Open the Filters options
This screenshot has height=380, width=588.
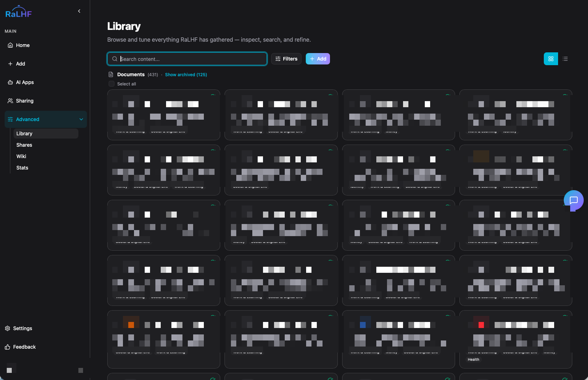[286, 59]
